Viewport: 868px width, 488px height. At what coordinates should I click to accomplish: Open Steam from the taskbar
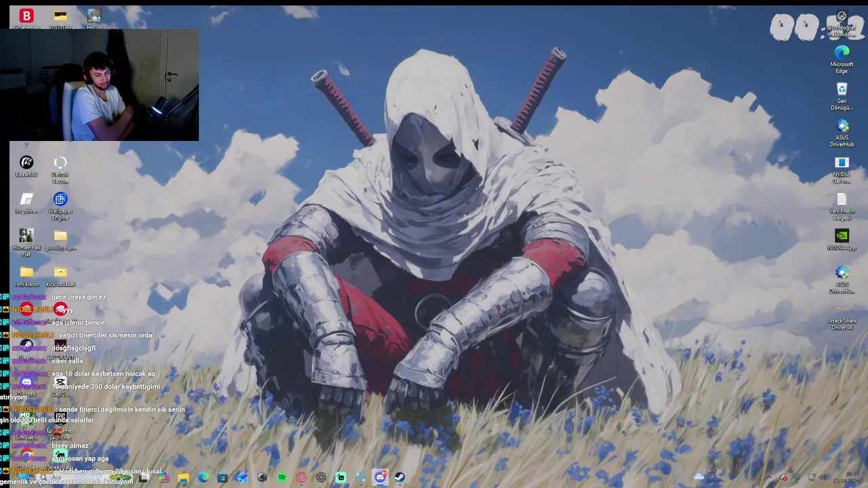click(x=400, y=478)
